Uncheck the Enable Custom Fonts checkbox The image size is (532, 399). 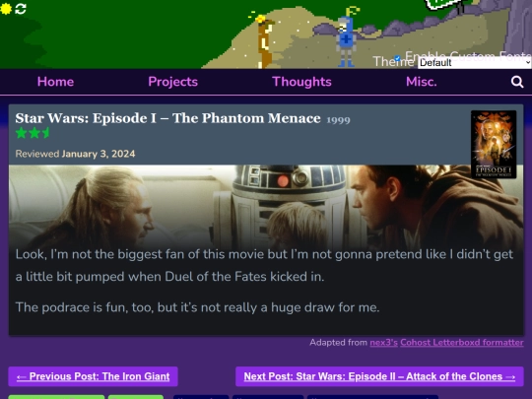tap(397, 58)
